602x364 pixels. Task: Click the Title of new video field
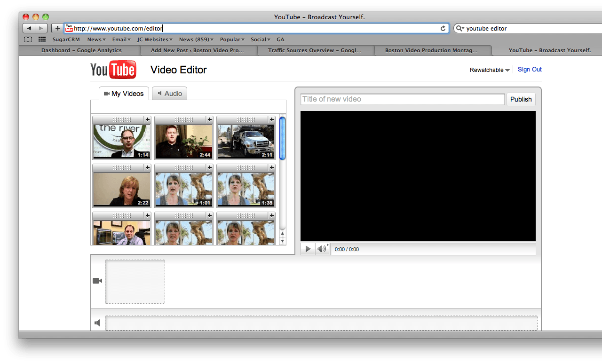tap(402, 99)
